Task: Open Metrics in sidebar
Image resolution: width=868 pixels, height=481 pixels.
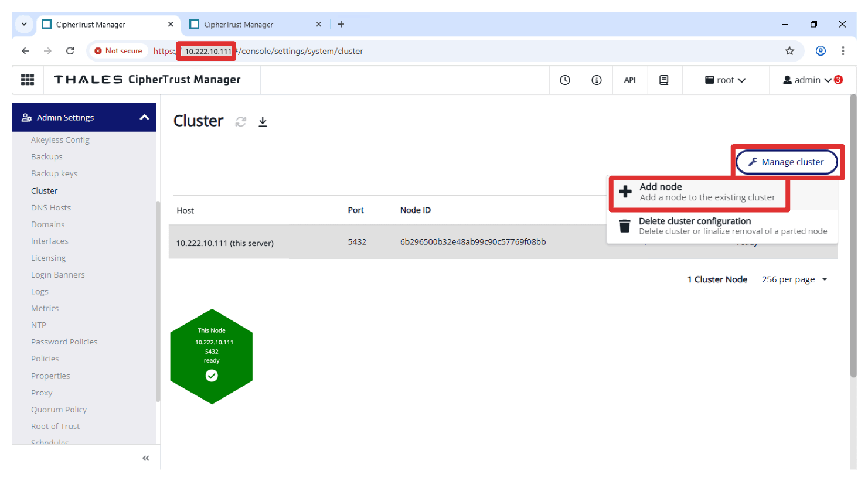Action: 45,308
